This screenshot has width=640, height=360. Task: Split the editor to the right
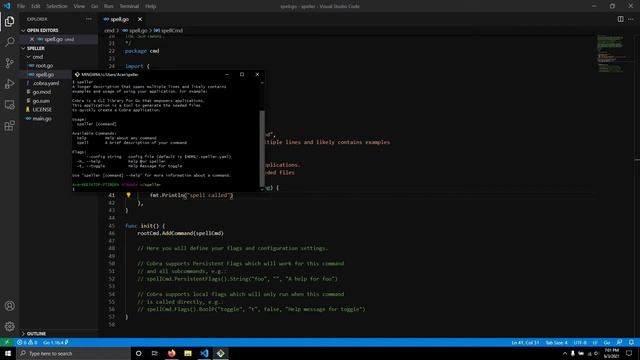point(620,19)
